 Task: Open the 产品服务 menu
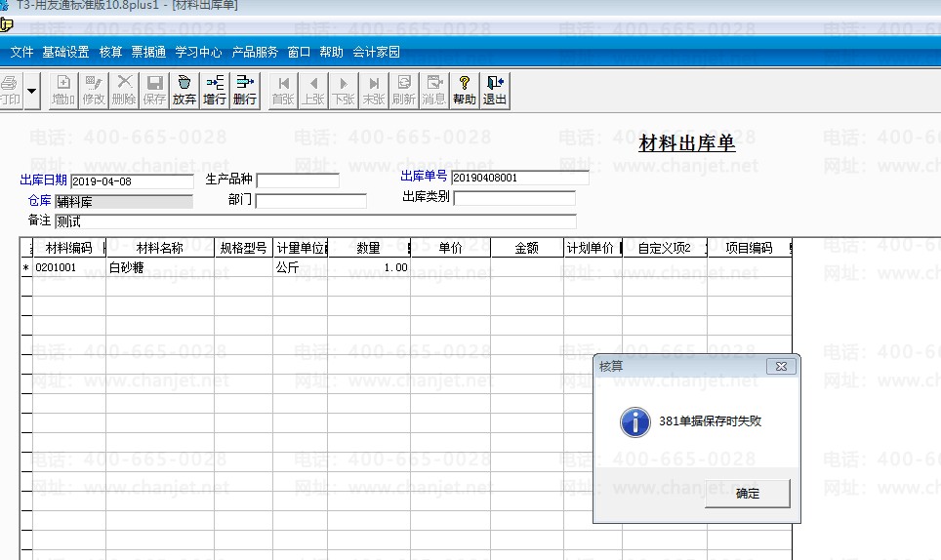coord(255,52)
